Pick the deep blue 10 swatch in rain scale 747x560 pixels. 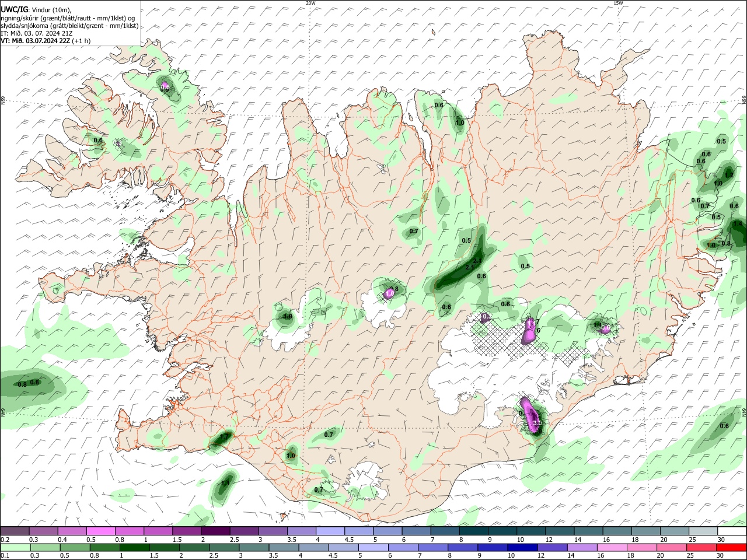click(522, 547)
